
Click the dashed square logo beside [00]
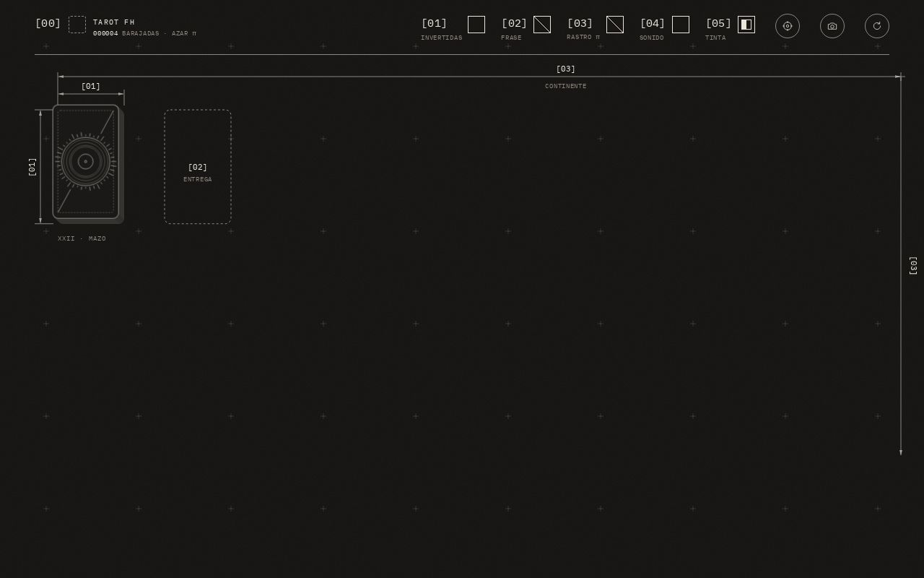pyautogui.click(x=77, y=25)
